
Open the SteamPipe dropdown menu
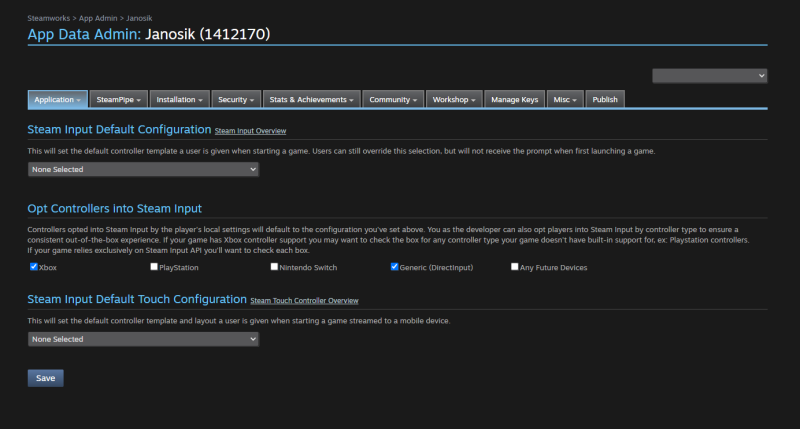118,99
